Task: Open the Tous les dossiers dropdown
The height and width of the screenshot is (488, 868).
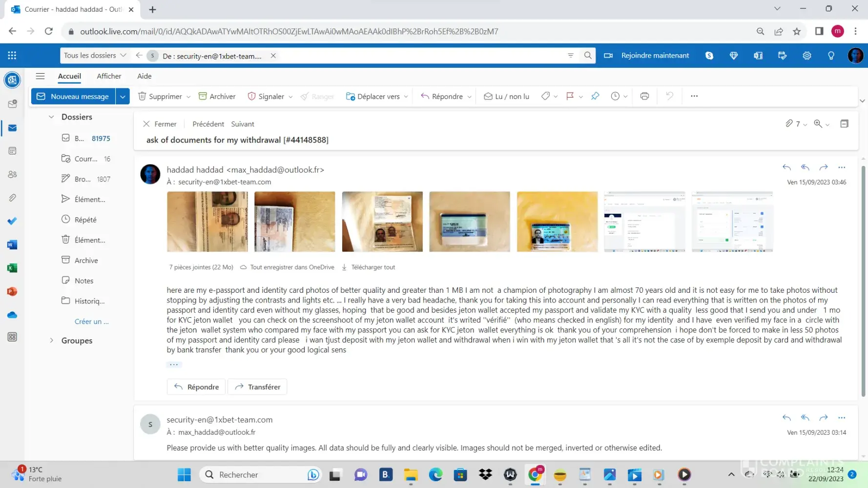Action: click(95, 56)
